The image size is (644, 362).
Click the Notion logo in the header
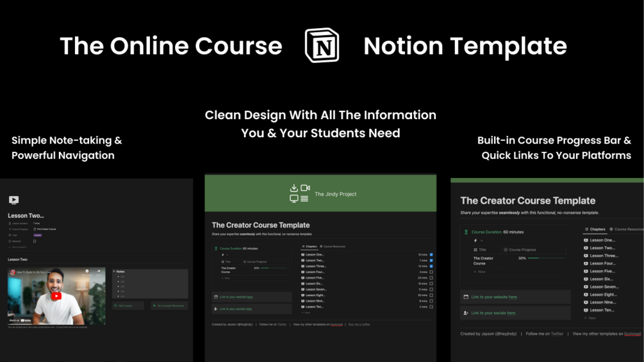(322, 45)
